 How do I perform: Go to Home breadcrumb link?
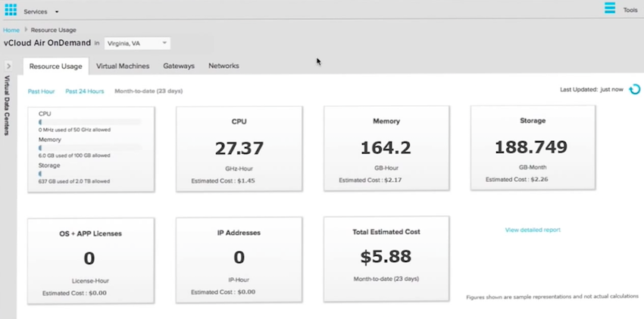point(11,30)
